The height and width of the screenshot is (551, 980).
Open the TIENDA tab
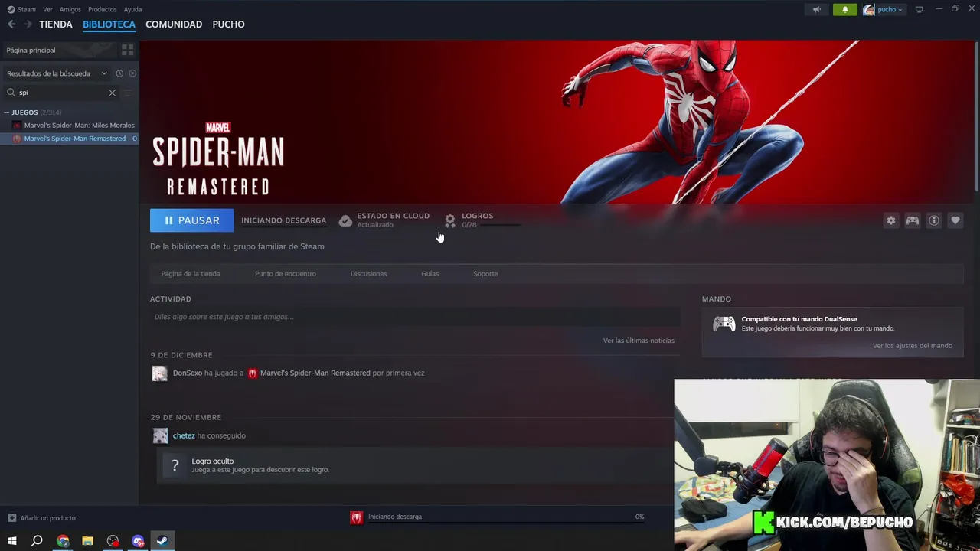click(56, 24)
